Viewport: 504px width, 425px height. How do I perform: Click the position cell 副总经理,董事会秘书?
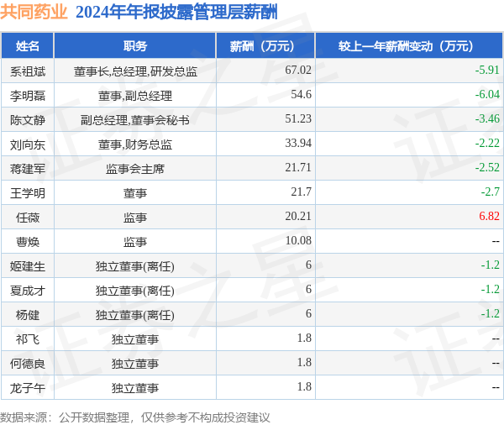point(135,120)
